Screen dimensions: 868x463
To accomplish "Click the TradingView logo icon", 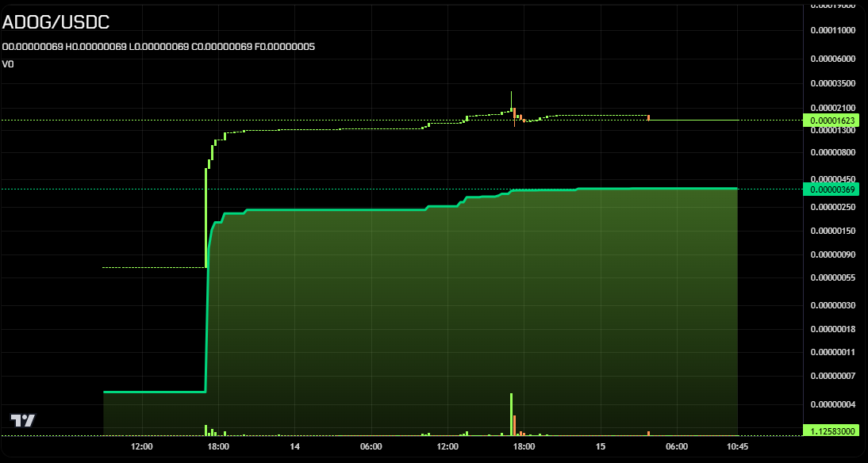I will click(x=23, y=420).
